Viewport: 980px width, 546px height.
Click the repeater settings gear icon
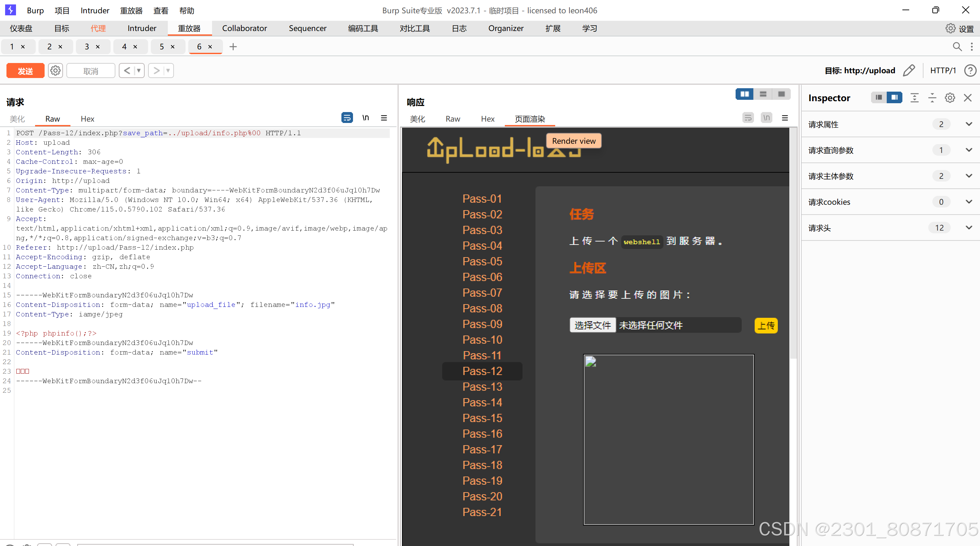coord(55,71)
